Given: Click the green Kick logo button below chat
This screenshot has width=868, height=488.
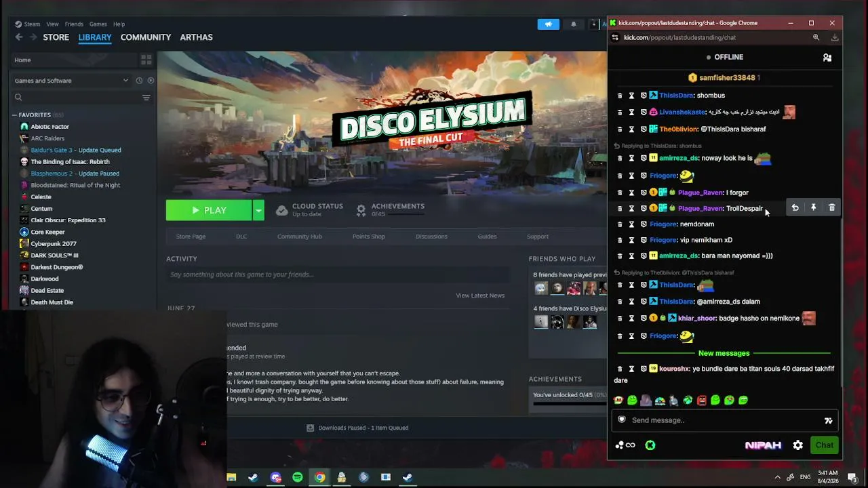Looking at the screenshot, I should tap(650, 445).
